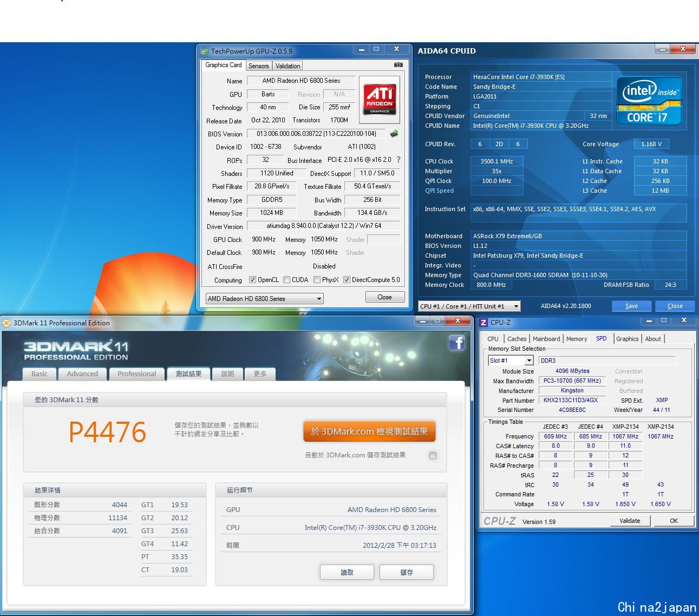
Task: Click the orange 3DMark.com view results button
Action: pyautogui.click(x=369, y=431)
